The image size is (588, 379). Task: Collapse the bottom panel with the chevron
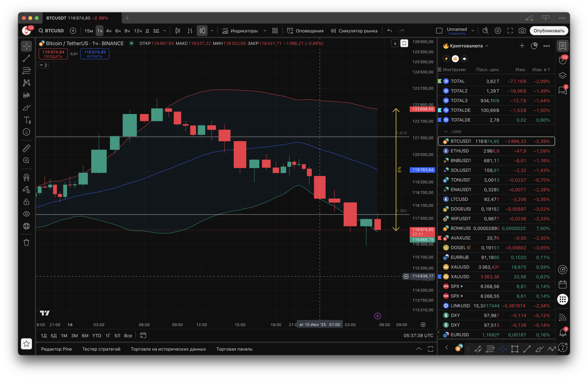419,349
